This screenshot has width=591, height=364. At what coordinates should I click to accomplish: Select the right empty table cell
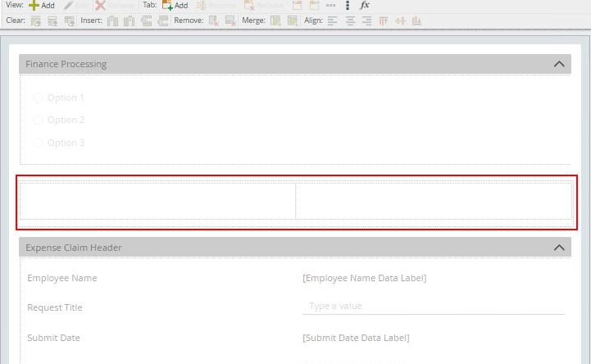434,201
